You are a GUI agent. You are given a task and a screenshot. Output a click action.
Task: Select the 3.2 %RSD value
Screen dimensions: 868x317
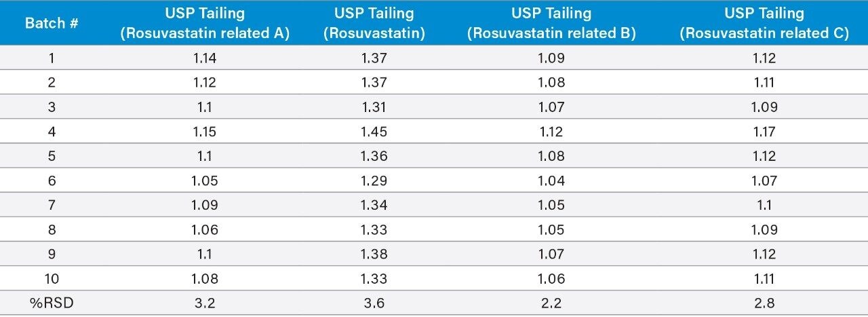205,303
